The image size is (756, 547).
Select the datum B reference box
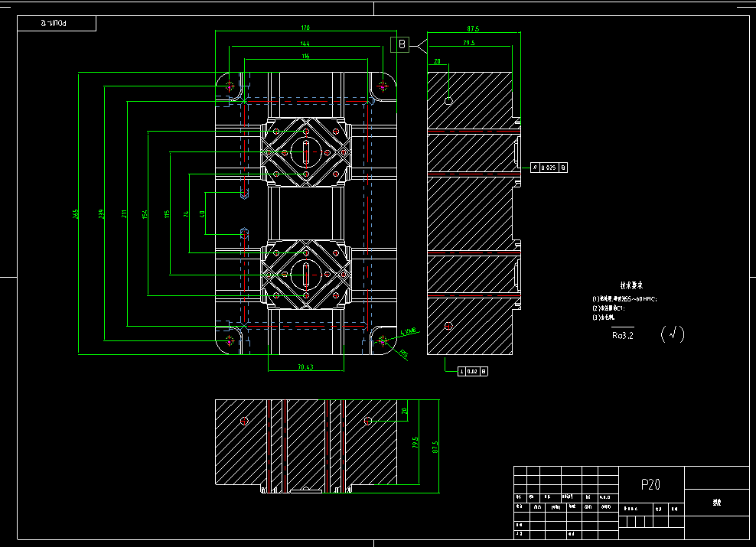tap(399, 45)
